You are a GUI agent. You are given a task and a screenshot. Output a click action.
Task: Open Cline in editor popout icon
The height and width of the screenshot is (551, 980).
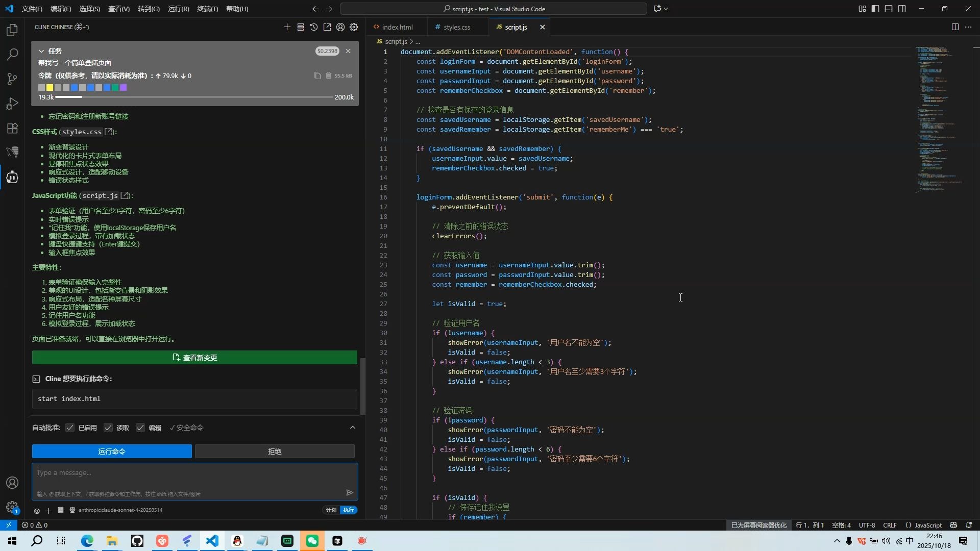[327, 27]
